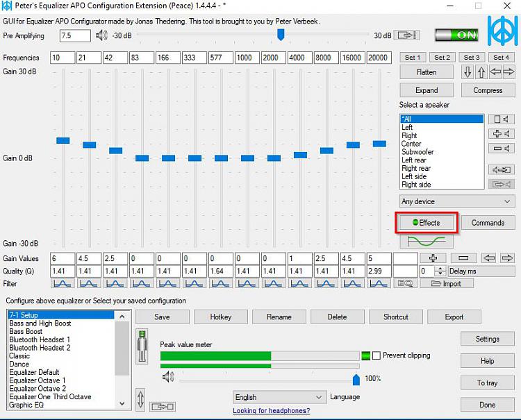Viewport: 521px width, 420px height.
Task: Open Settings
Action: (x=488, y=339)
